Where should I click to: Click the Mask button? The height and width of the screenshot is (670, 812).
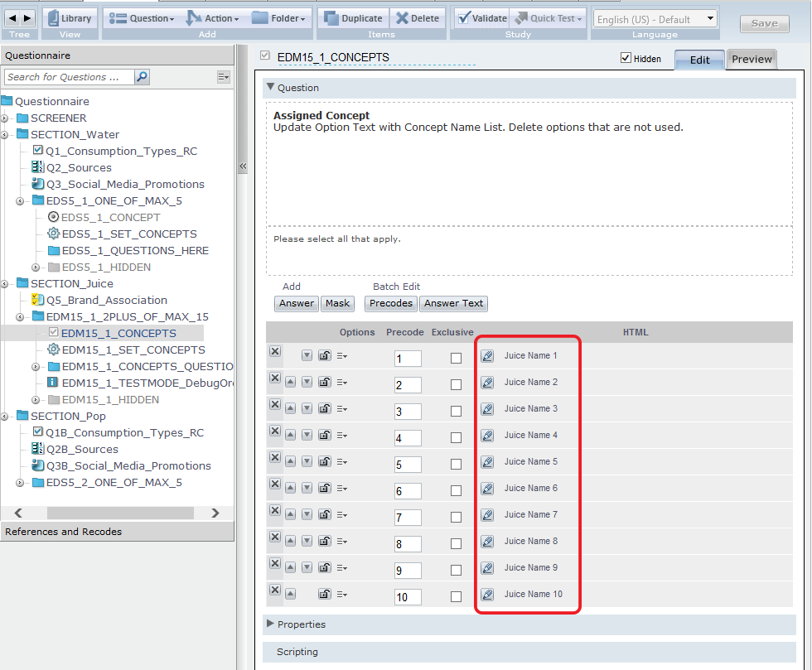click(338, 303)
